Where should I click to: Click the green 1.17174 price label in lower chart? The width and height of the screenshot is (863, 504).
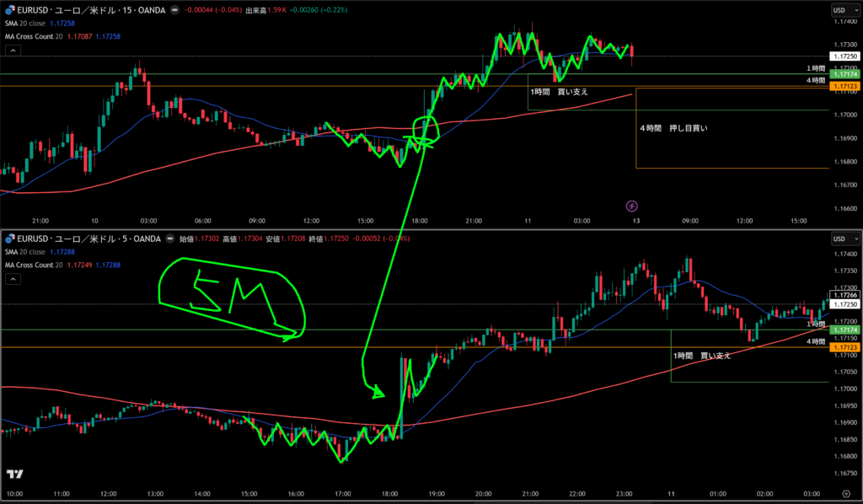coord(844,330)
